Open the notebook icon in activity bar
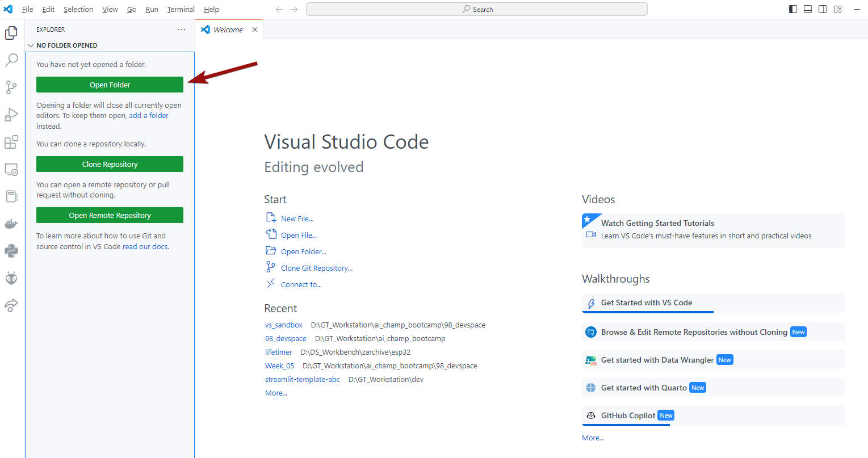Image resolution: width=868 pixels, height=458 pixels. [x=11, y=196]
